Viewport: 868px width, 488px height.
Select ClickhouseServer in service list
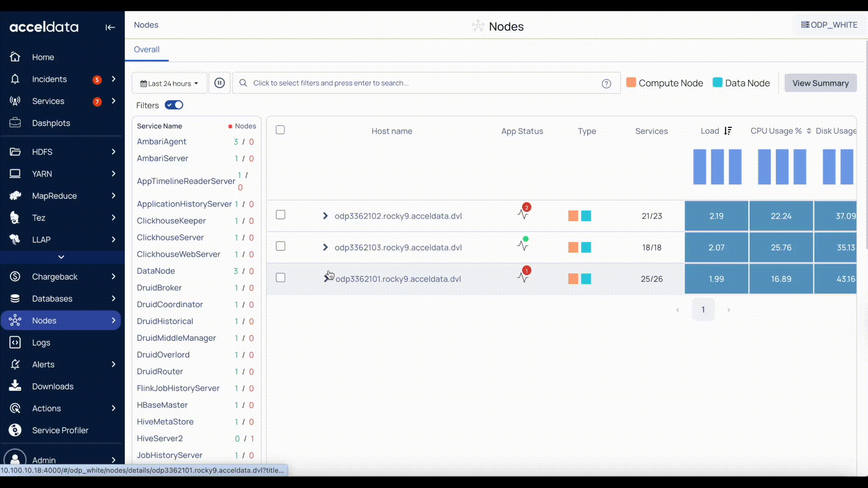[170, 238]
